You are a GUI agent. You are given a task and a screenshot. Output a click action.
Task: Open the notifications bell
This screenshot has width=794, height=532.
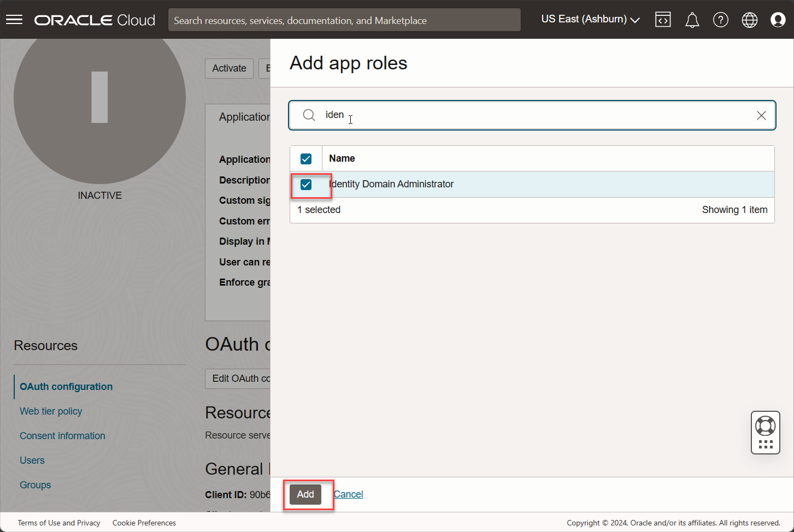tap(692, 20)
